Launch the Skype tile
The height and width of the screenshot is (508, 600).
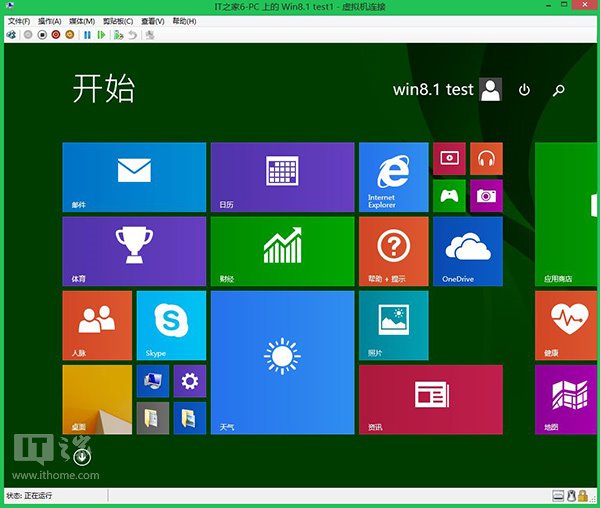171,326
